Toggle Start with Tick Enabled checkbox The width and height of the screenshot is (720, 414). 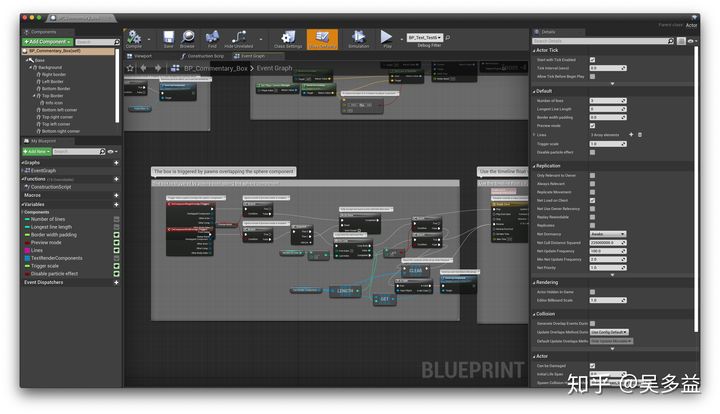[x=592, y=60]
